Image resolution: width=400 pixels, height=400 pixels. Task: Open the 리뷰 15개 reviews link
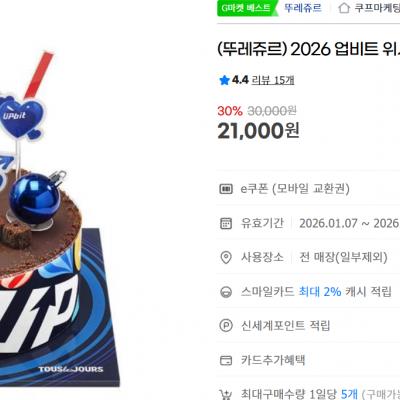[273, 80]
